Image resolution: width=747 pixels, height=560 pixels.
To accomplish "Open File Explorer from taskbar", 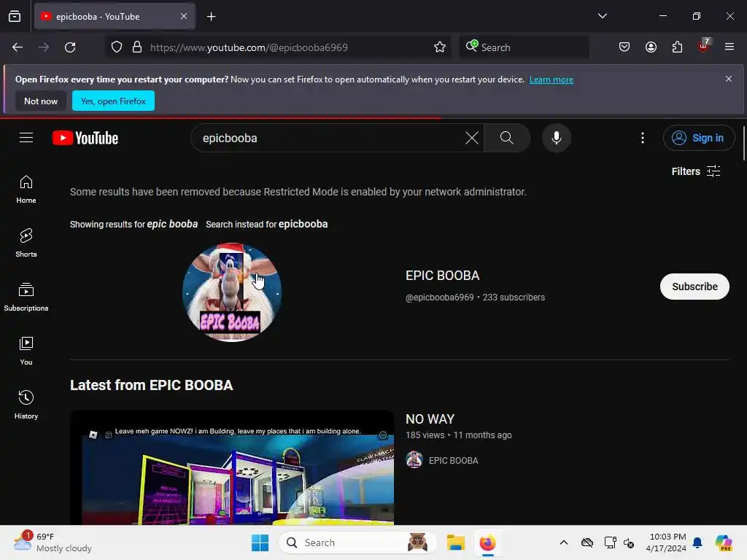I will click(x=455, y=542).
